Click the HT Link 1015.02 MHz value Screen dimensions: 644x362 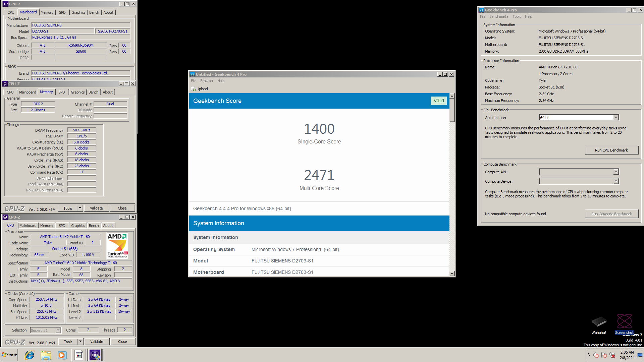point(46,317)
